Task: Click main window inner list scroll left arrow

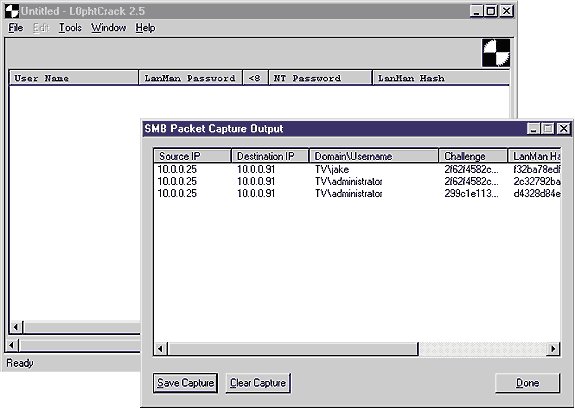Action: point(16,327)
